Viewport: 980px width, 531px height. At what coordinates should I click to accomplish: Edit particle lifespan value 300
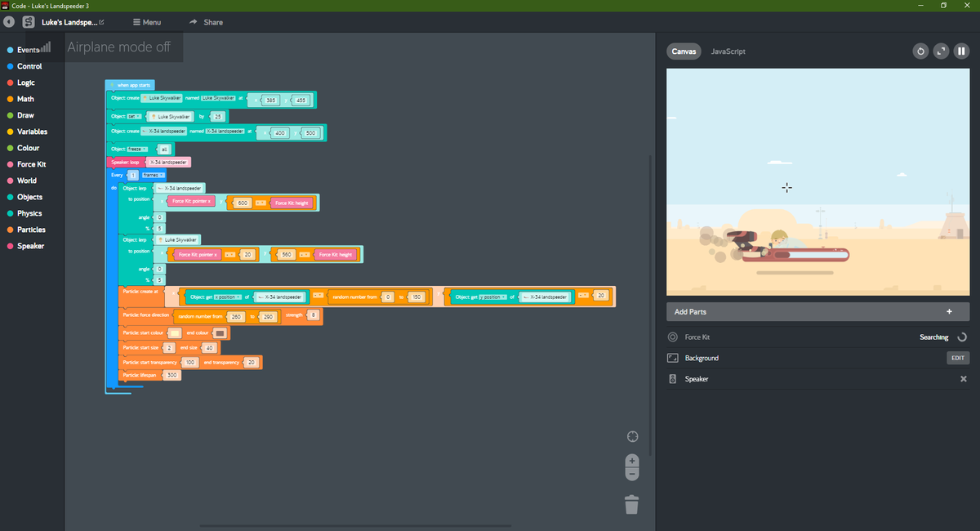[171, 375]
